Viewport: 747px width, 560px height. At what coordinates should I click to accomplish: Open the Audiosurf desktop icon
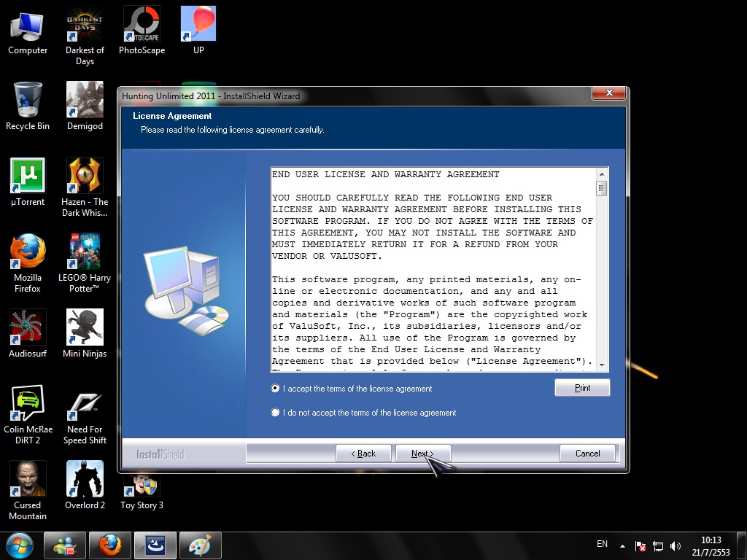27,333
